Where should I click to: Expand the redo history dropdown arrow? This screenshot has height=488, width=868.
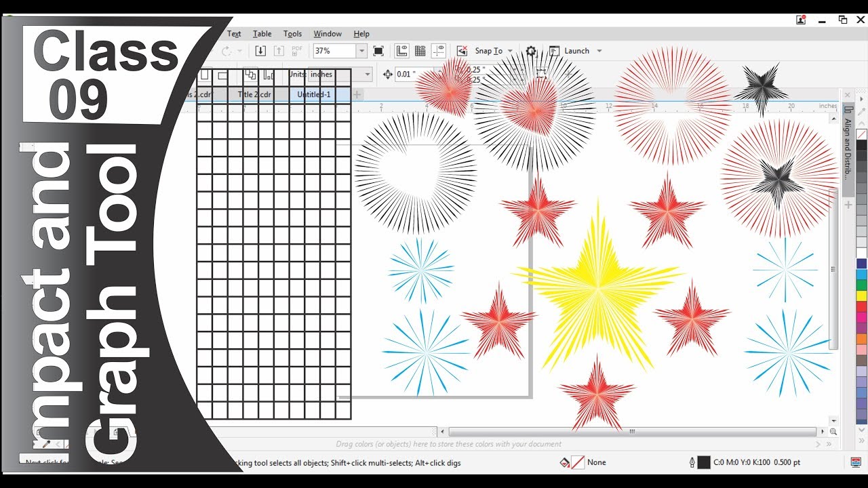239,51
